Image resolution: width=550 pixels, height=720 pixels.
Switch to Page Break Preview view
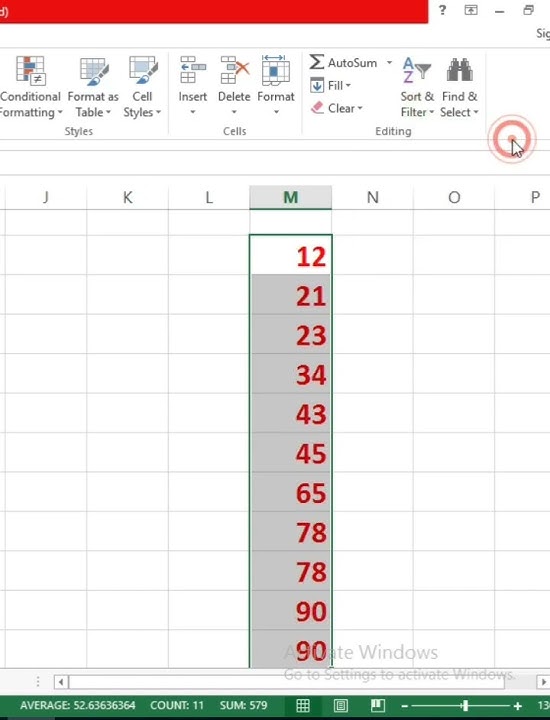[x=378, y=705]
